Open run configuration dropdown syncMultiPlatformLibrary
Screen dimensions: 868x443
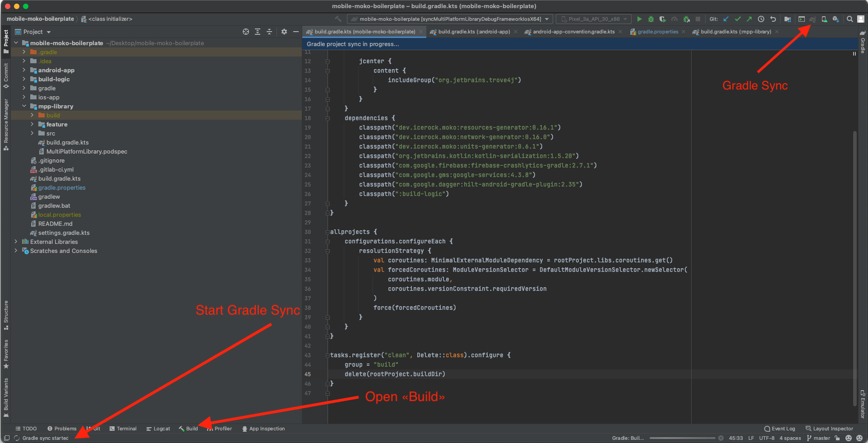450,19
